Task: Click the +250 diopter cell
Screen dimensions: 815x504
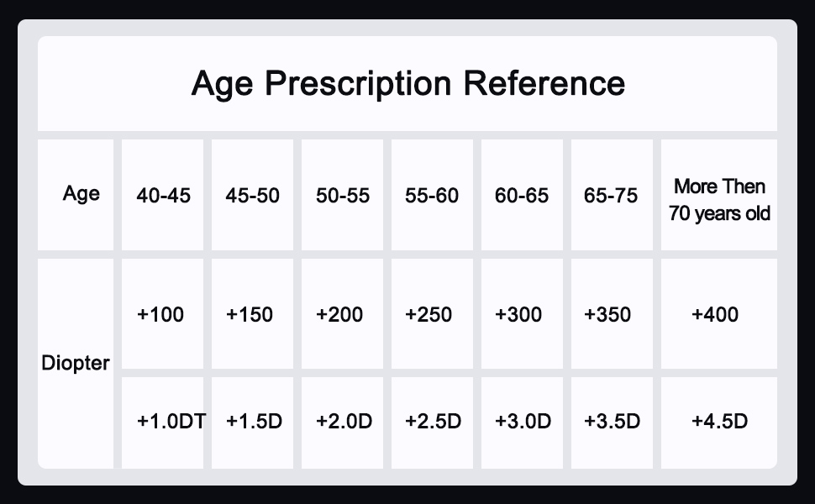Action: 429,315
